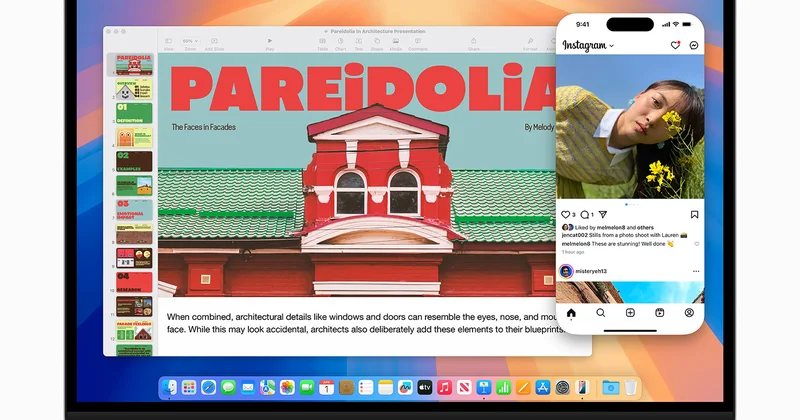Save the post with the bookmark icon

click(694, 214)
